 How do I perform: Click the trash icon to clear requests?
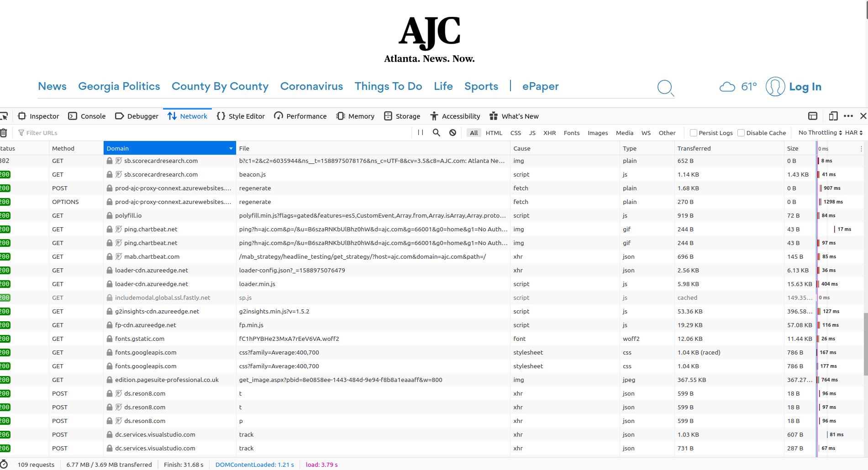pyautogui.click(x=4, y=133)
